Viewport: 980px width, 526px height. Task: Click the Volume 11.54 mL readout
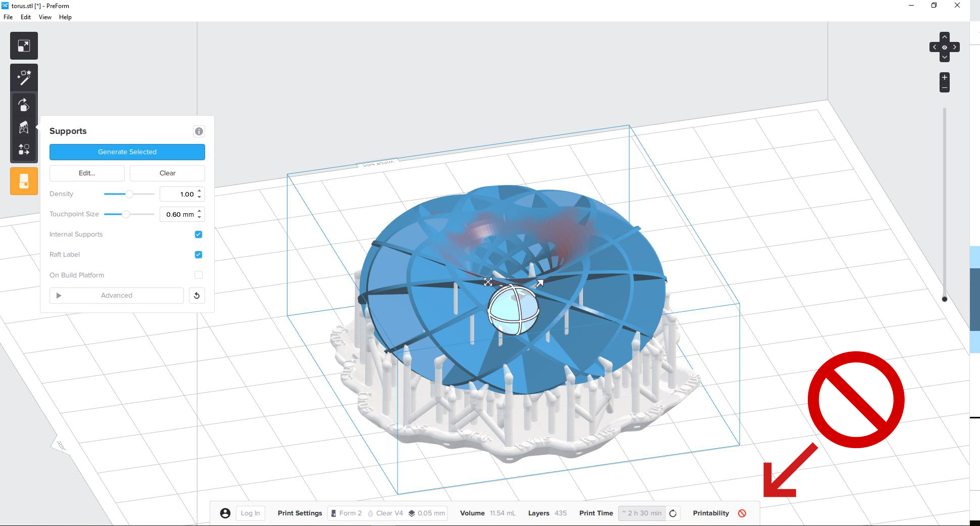pos(487,513)
